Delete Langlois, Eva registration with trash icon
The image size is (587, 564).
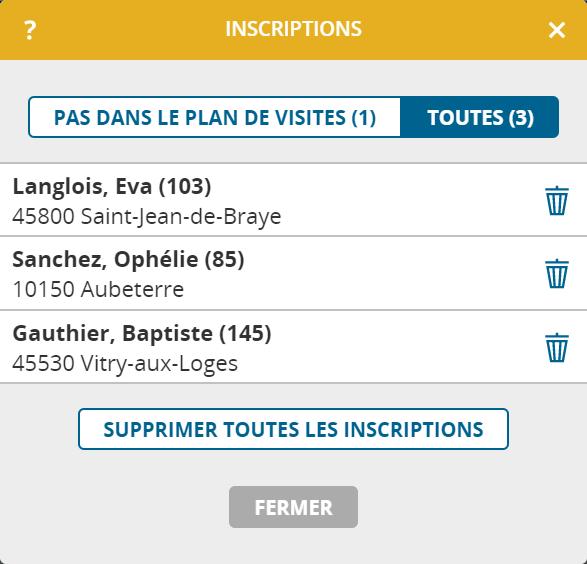(557, 200)
